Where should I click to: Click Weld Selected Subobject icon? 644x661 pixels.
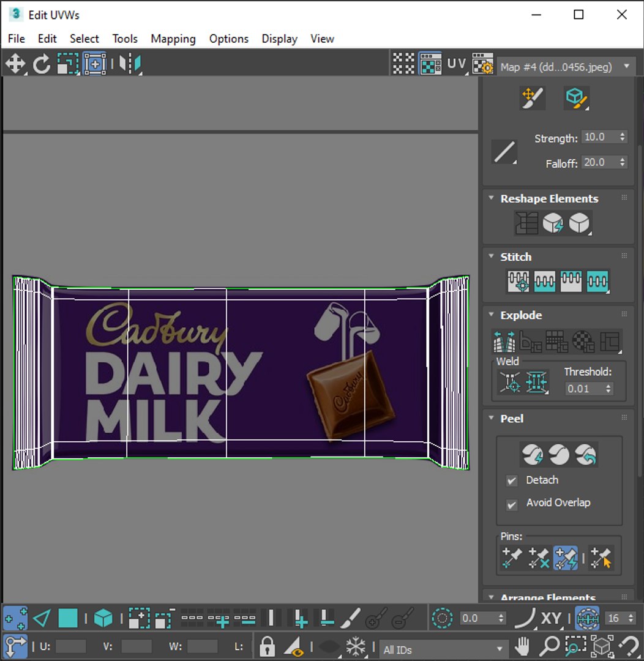pos(536,382)
